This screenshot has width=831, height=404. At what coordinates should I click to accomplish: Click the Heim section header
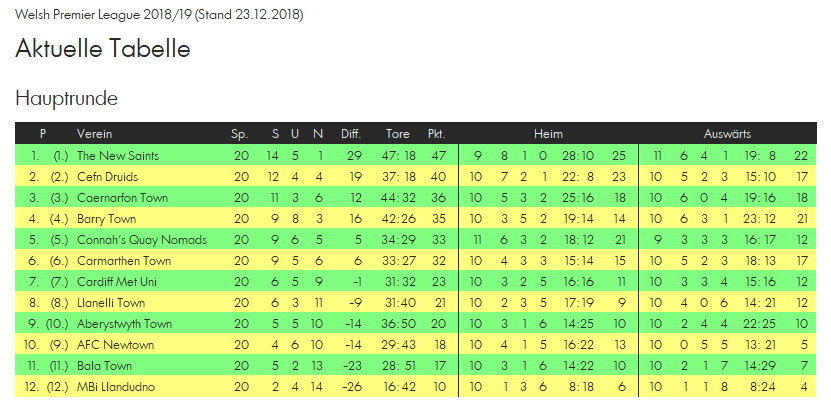(549, 134)
